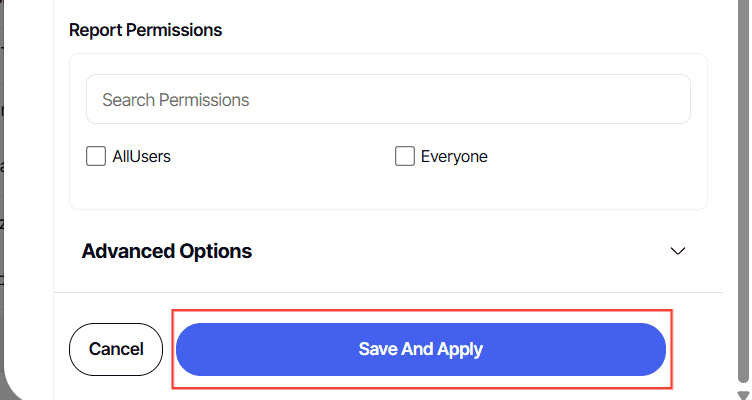Grant report access to AllUsers
This screenshot has height=400, width=752.
coord(96,156)
